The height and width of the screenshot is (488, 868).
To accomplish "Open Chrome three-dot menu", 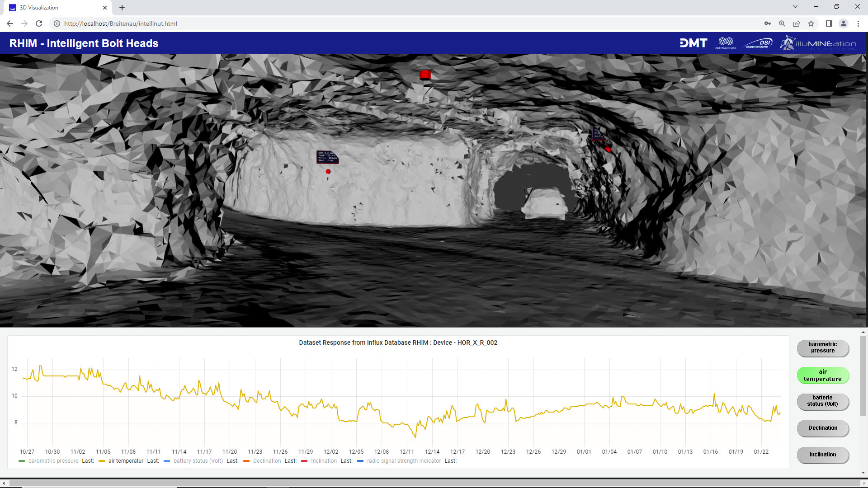I will pyautogui.click(x=858, y=23).
